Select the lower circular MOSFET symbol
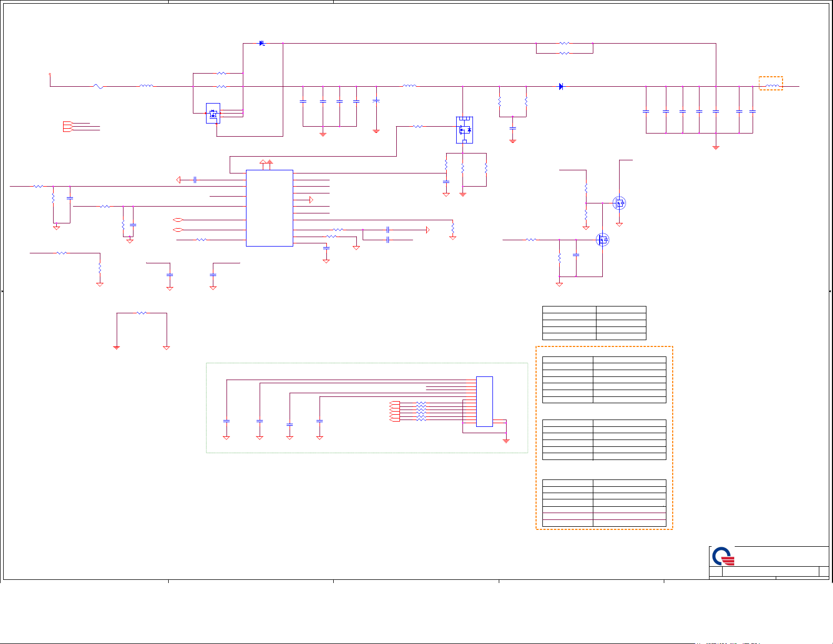Viewport: 833px width, 644px height. (602, 240)
